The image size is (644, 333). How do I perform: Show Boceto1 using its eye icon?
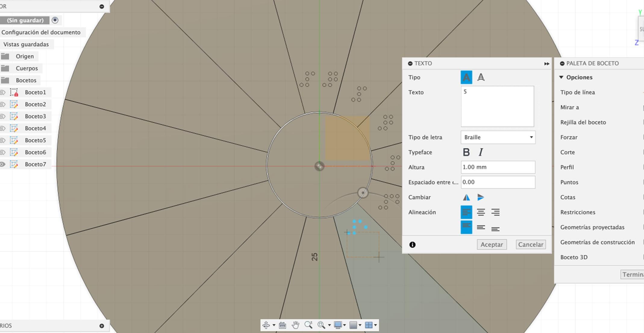click(3, 92)
